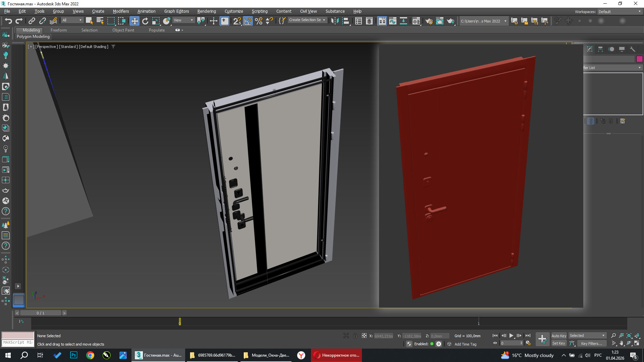
Task: Open the Rendering menu
Action: (x=206, y=11)
